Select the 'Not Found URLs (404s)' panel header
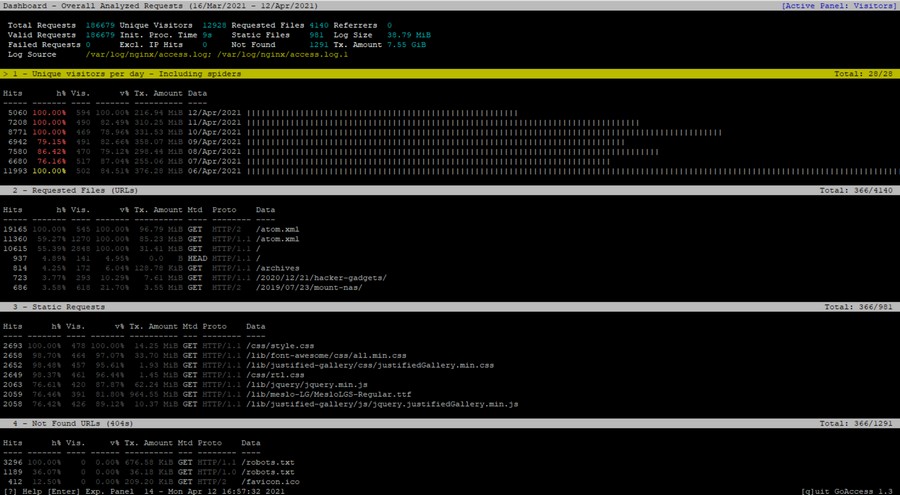The height and width of the screenshot is (495, 900). pos(450,423)
